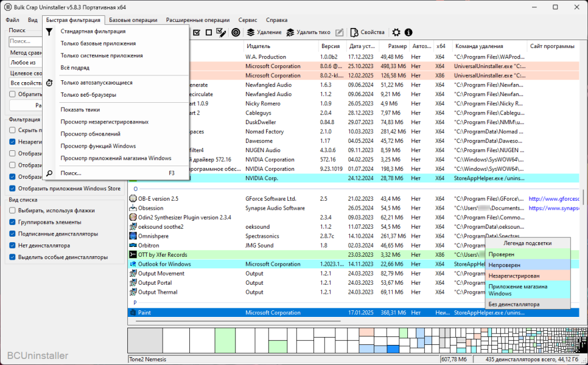Open the gforce website link

pos(553,199)
